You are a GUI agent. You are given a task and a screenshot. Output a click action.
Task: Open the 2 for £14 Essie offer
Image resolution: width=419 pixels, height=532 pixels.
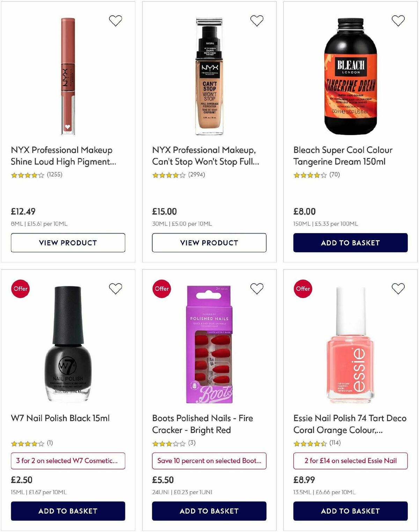pyautogui.click(x=350, y=461)
